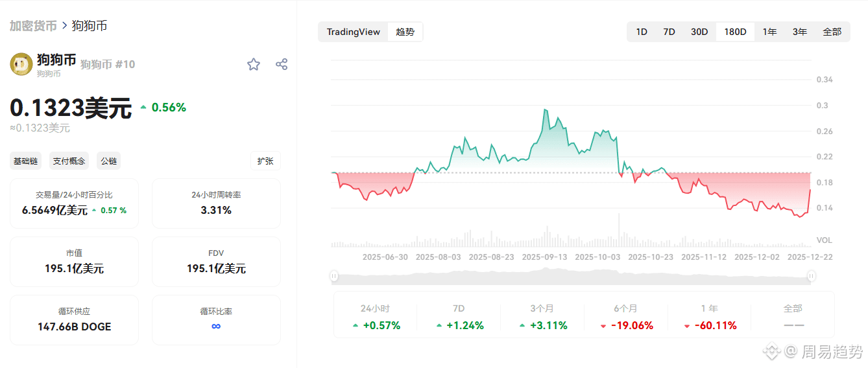Select the 180D time range

pos(735,32)
